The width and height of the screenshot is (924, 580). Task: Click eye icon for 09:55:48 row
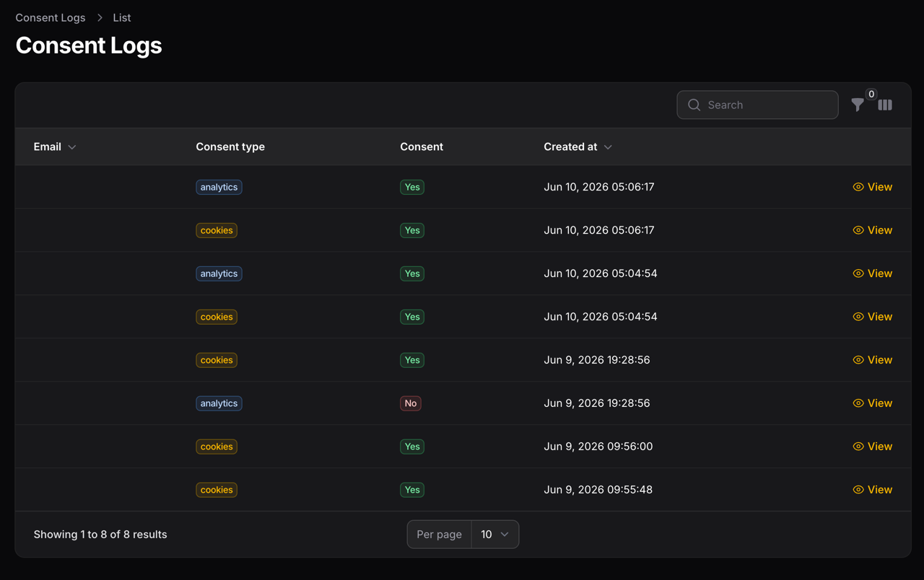[x=858, y=490]
